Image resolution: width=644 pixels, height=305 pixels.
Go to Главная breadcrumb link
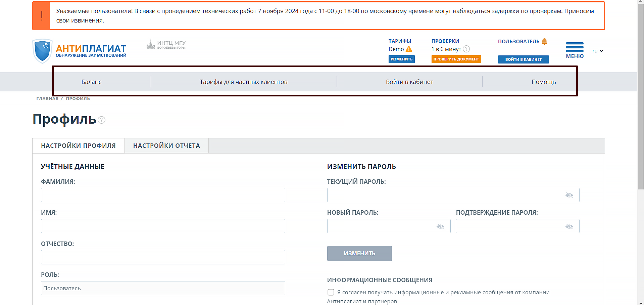pyautogui.click(x=47, y=99)
